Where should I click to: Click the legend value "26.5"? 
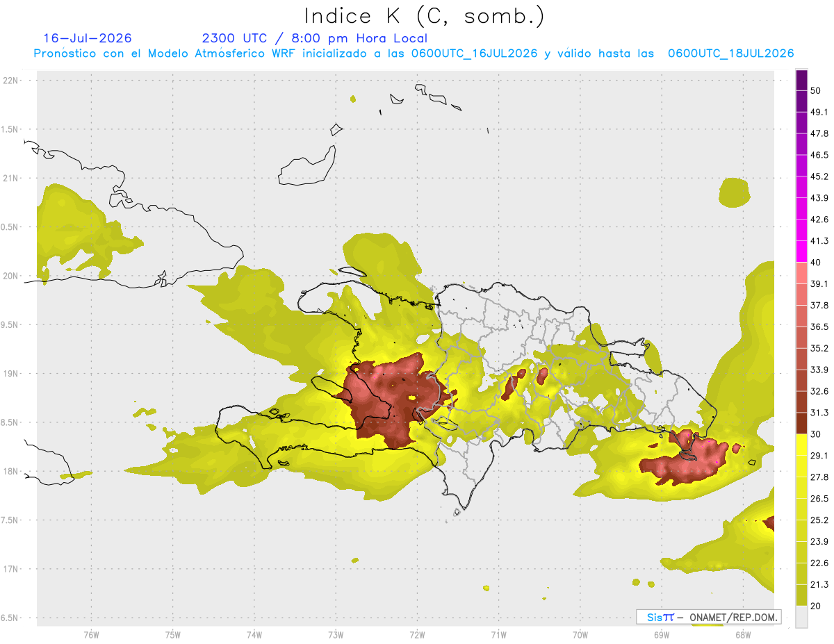[819, 498]
